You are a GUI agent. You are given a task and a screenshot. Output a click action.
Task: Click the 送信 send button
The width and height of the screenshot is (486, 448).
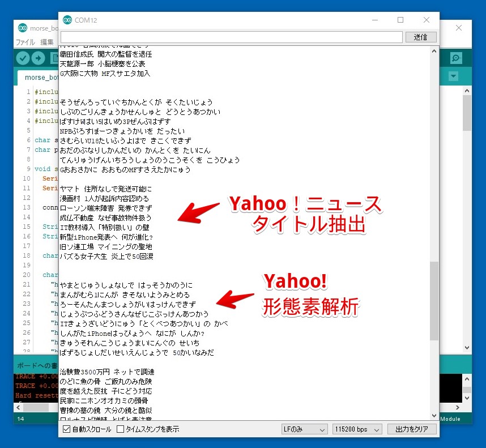[x=421, y=37]
